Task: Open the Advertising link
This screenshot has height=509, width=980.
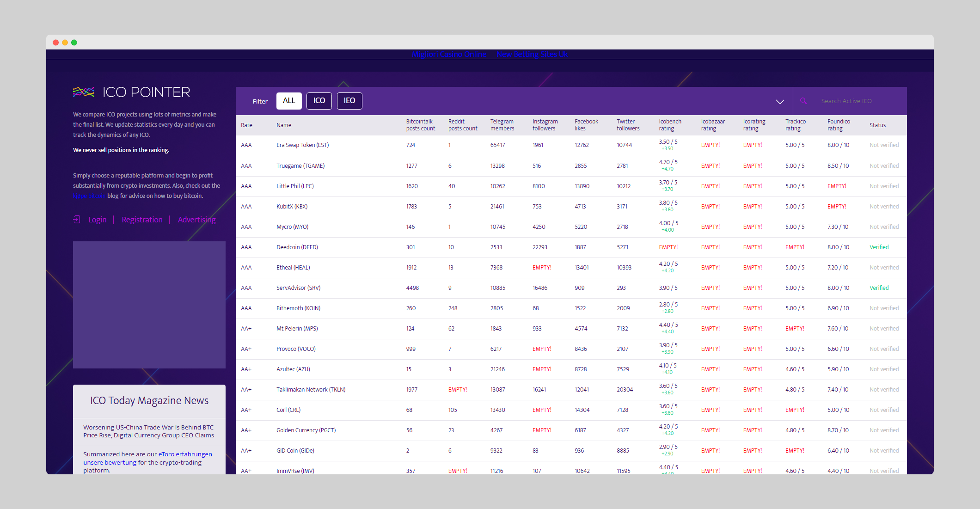Action: [196, 220]
